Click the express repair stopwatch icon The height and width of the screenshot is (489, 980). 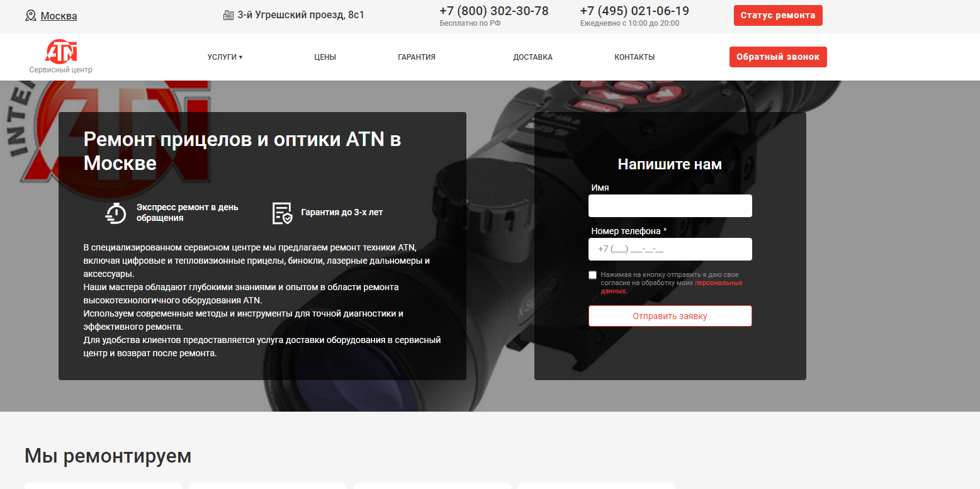click(116, 213)
